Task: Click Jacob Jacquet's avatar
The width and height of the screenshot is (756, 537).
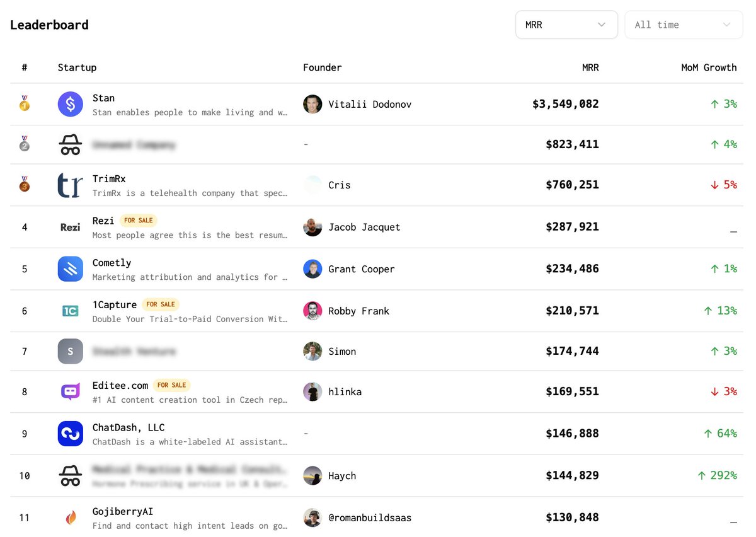Action: click(312, 227)
